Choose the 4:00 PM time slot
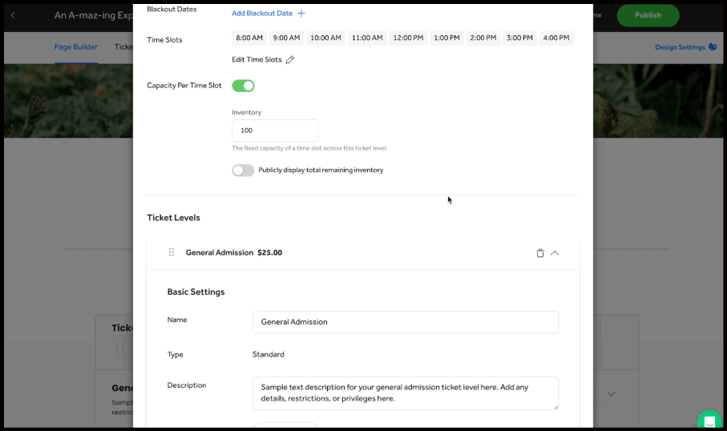 pos(555,38)
